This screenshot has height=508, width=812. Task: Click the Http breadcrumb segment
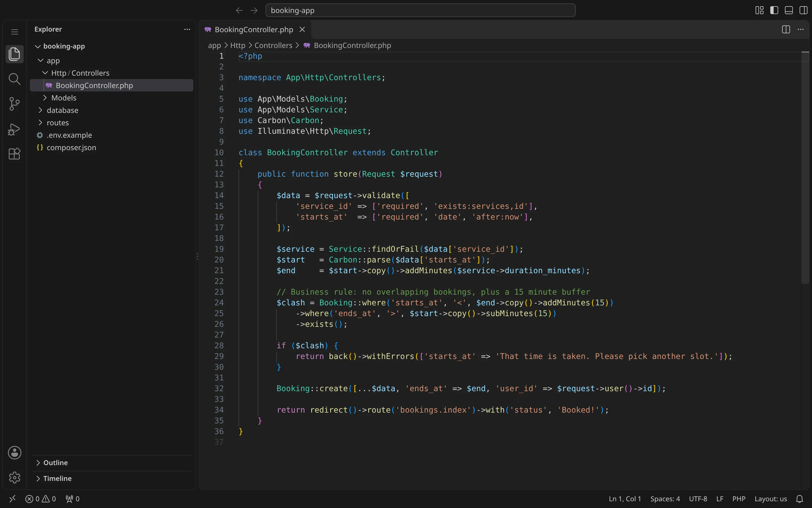(238, 45)
